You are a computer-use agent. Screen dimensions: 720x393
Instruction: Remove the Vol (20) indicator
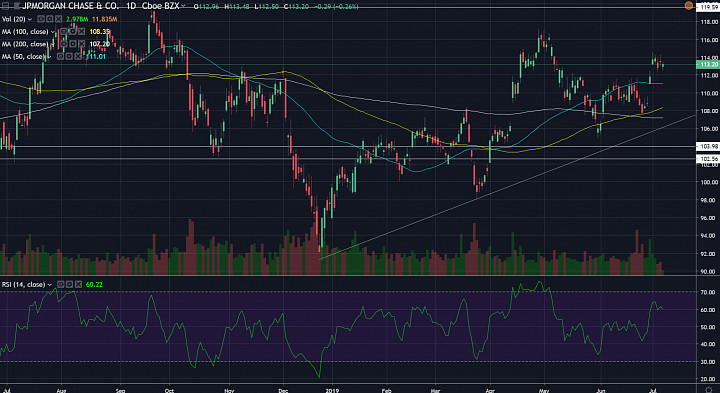pos(58,19)
